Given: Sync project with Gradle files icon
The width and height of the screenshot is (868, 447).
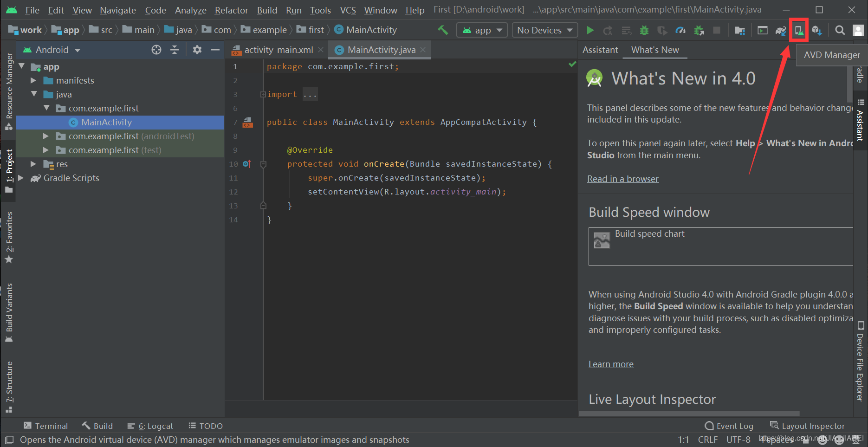Looking at the screenshot, I should tap(781, 30).
